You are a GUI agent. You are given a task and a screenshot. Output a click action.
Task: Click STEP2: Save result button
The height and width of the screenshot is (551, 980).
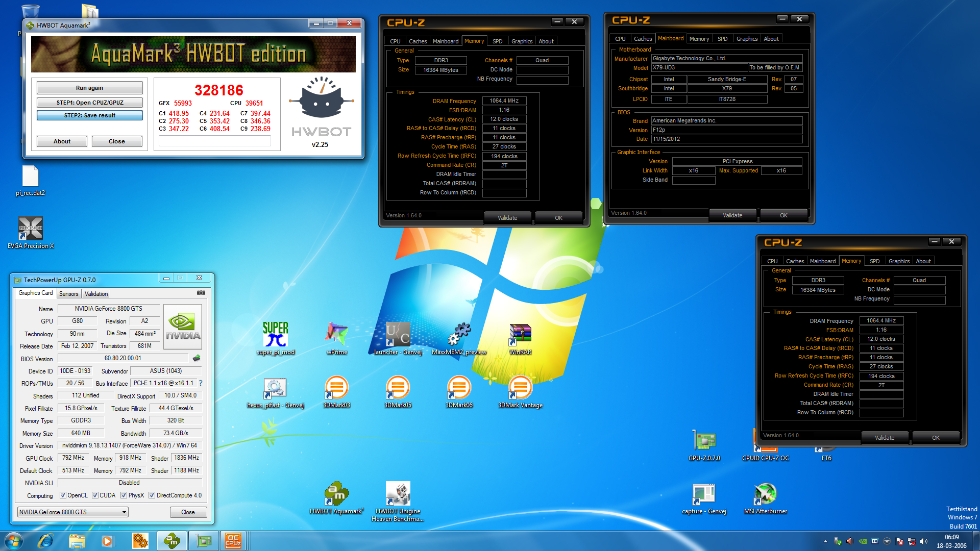click(x=90, y=115)
